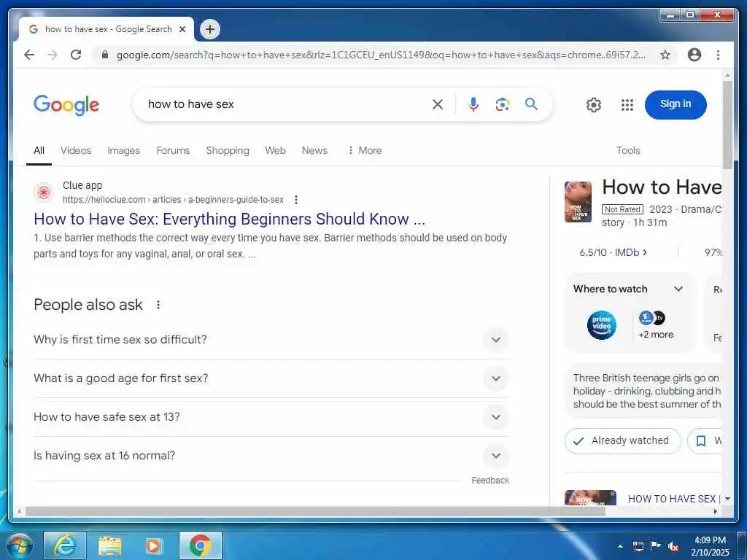Bookmark this page with the star icon

[x=665, y=55]
